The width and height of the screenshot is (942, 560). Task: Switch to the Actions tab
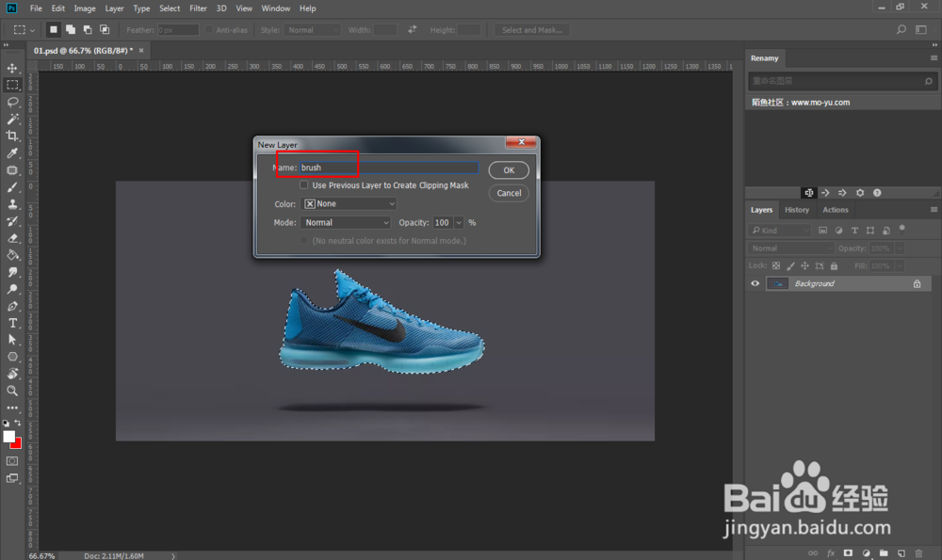pos(835,210)
